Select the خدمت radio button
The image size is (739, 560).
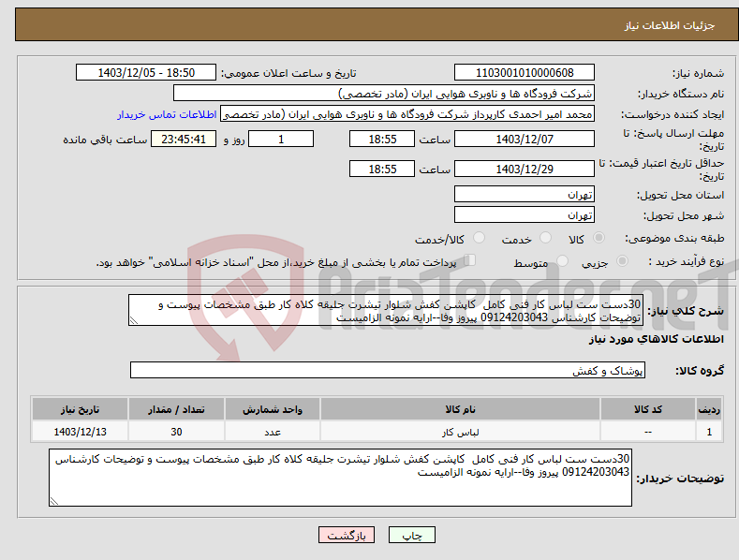(x=545, y=238)
